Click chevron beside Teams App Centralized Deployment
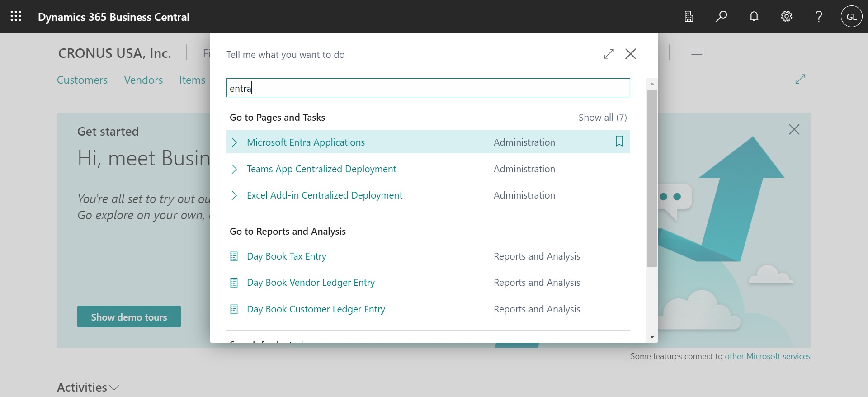Image resolution: width=868 pixels, height=397 pixels. tap(234, 169)
